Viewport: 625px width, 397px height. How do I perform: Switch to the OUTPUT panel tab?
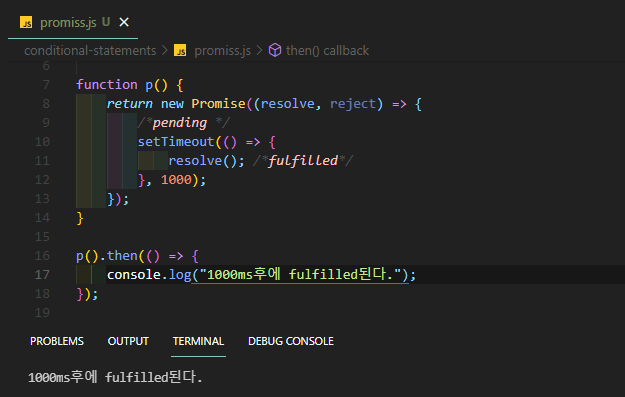128,341
